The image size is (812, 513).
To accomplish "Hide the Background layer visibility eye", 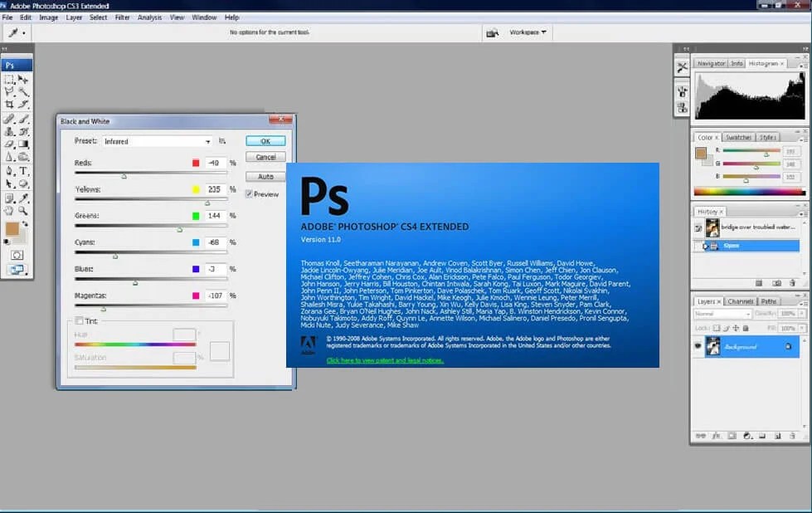I will click(698, 345).
